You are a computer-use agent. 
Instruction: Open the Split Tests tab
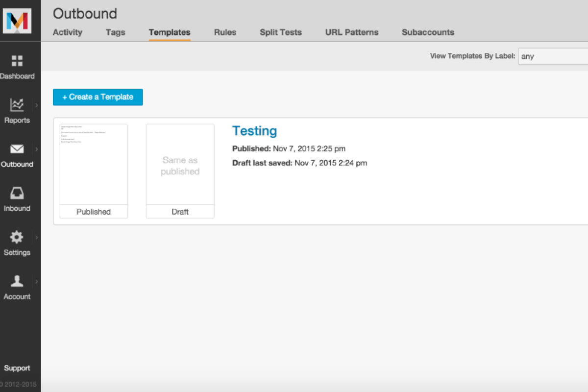pyautogui.click(x=280, y=32)
